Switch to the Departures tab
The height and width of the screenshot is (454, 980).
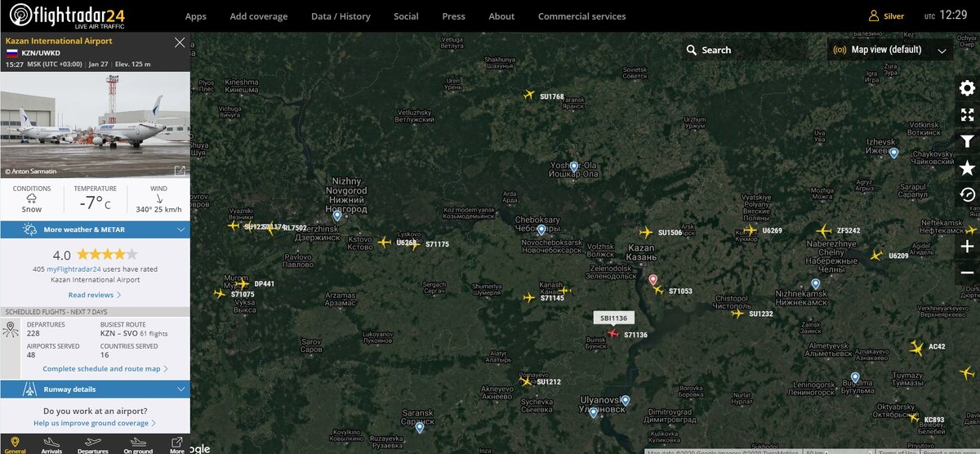pos(93,445)
